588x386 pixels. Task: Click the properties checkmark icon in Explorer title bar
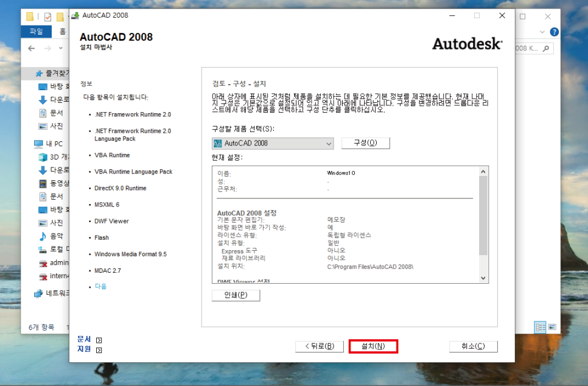[x=47, y=17]
